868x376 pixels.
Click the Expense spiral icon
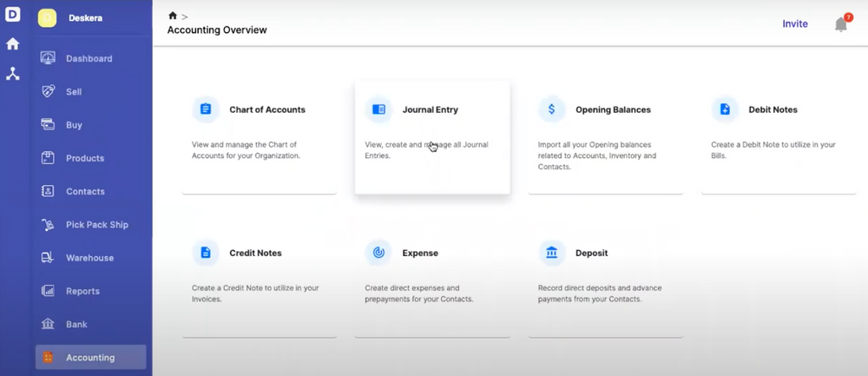coord(378,253)
